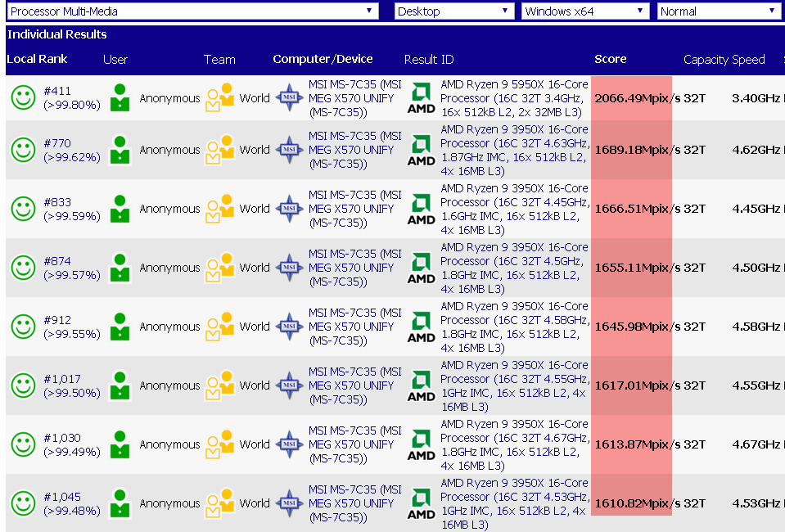The width and height of the screenshot is (785, 532).
Task: Open MSI MS-7C35 device link in #1,045 row
Action: click(355, 503)
